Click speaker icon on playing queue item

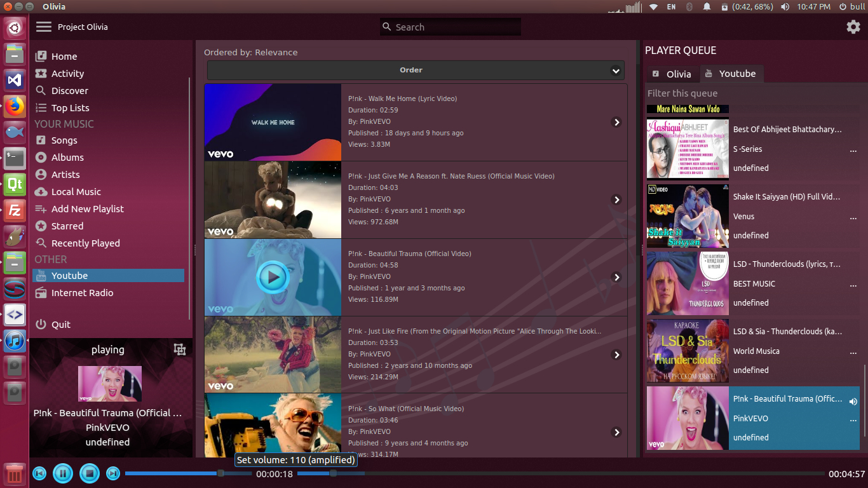853,401
